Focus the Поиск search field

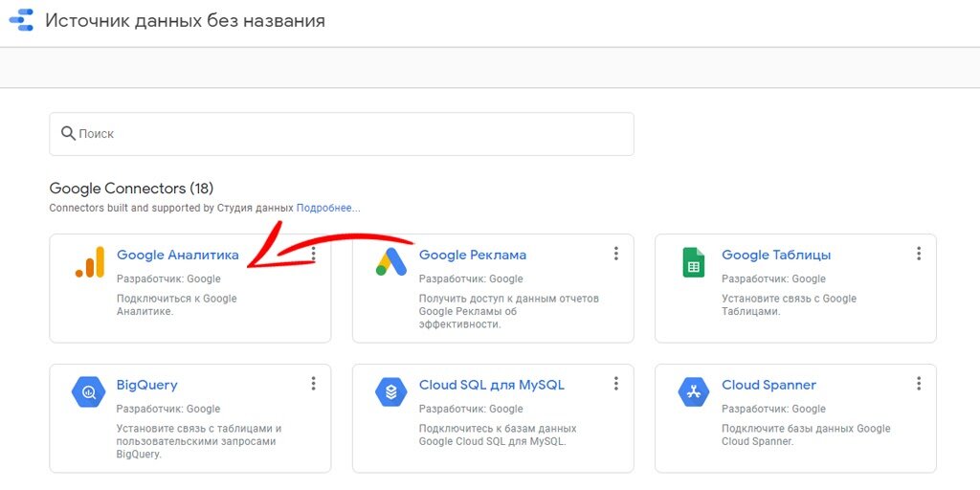pos(342,134)
